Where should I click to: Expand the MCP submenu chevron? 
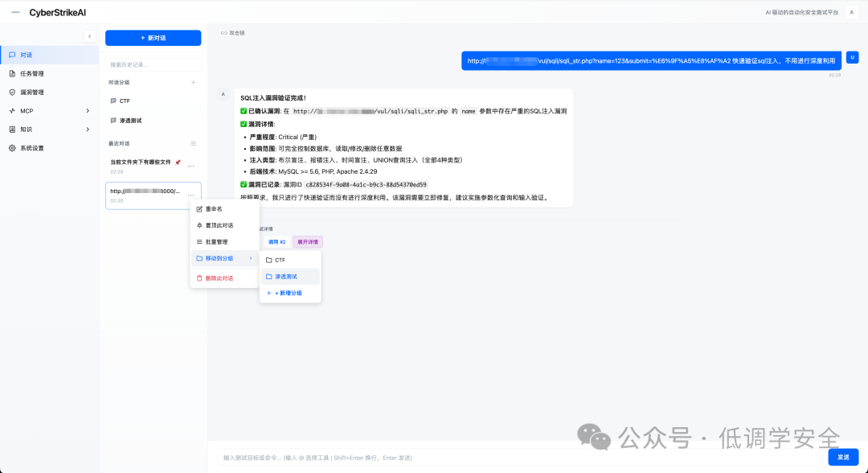[88, 111]
